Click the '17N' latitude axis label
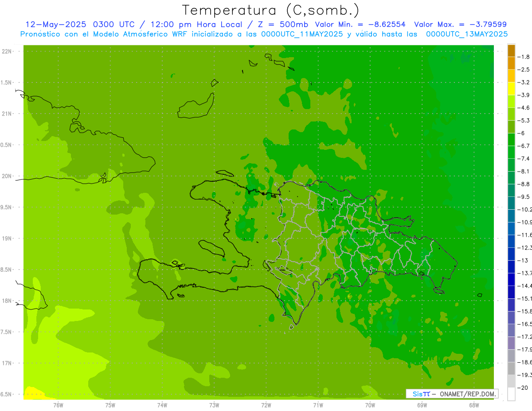This screenshot has height=411, width=532. (8, 363)
